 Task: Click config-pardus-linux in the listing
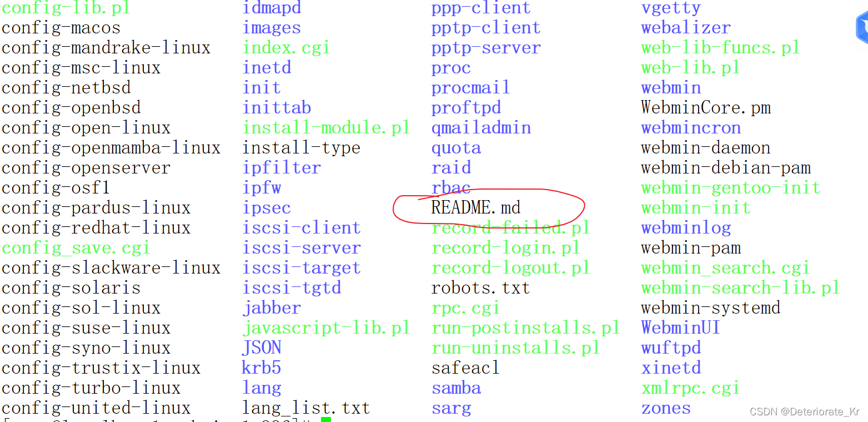96,208
